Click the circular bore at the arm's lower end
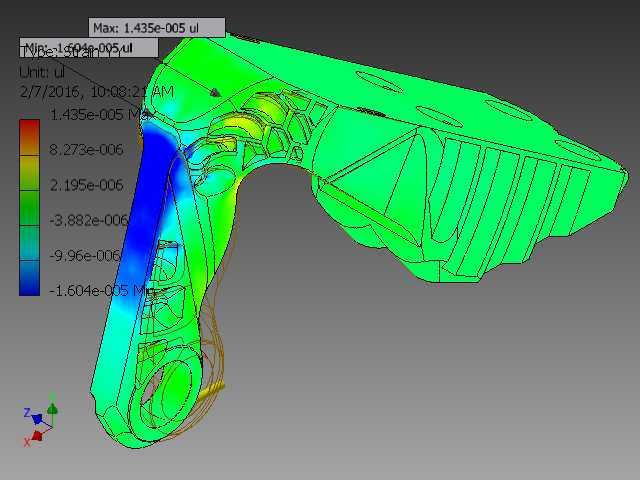 click(x=166, y=394)
